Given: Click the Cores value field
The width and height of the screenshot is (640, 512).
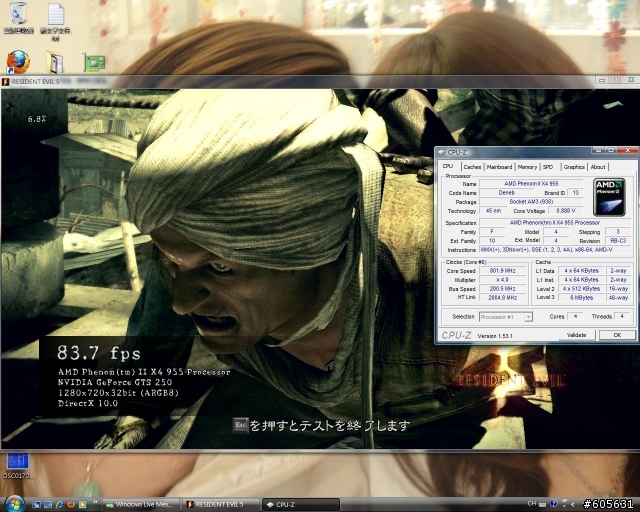Looking at the screenshot, I should click(575, 316).
